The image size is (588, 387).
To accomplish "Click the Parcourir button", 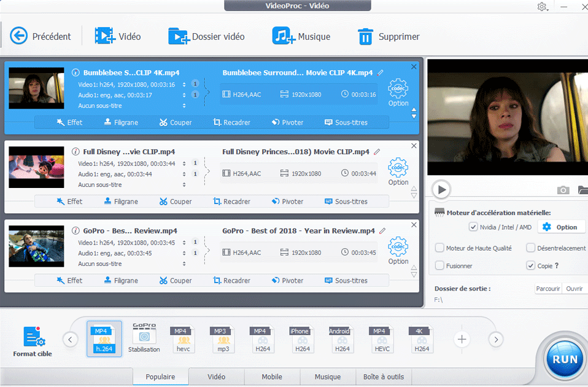I will (x=548, y=288).
